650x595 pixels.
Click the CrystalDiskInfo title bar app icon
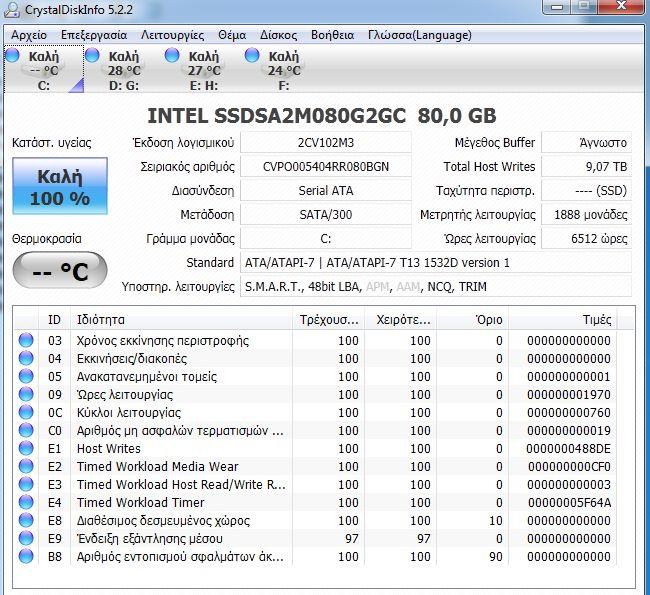click(12, 9)
